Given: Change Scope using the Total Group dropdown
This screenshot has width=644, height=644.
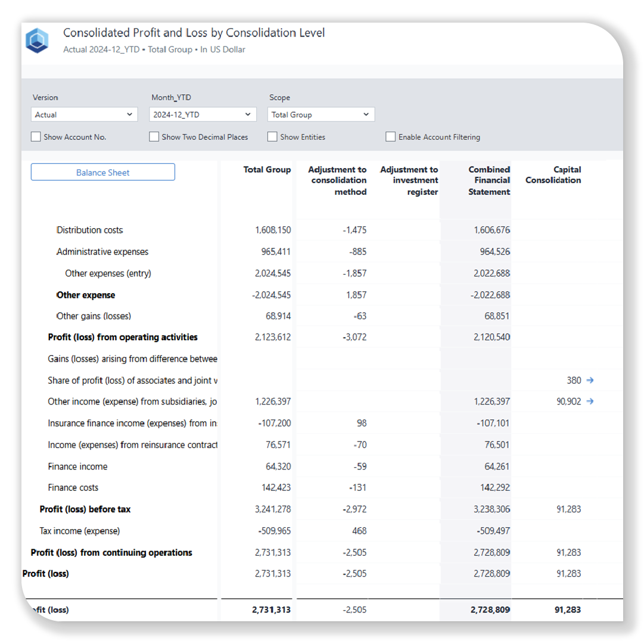Looking at the screenshot, I should point(321,114).
